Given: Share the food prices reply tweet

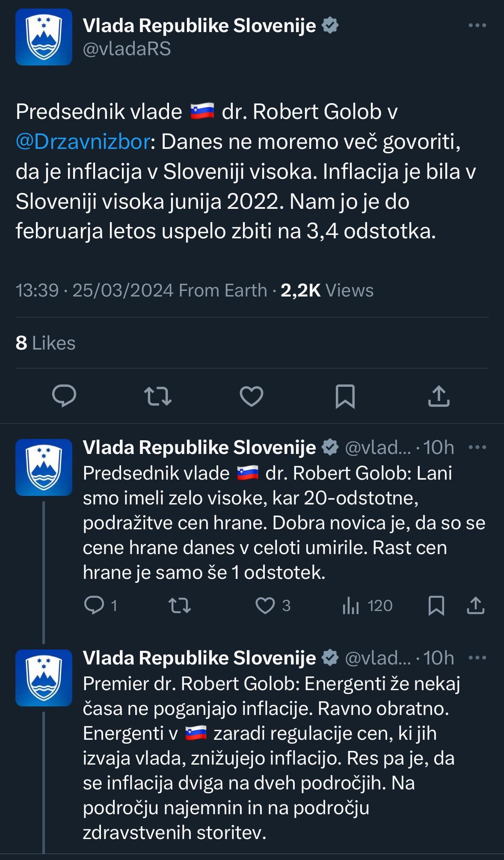Looking at the screenshot, I should [475, 606].
